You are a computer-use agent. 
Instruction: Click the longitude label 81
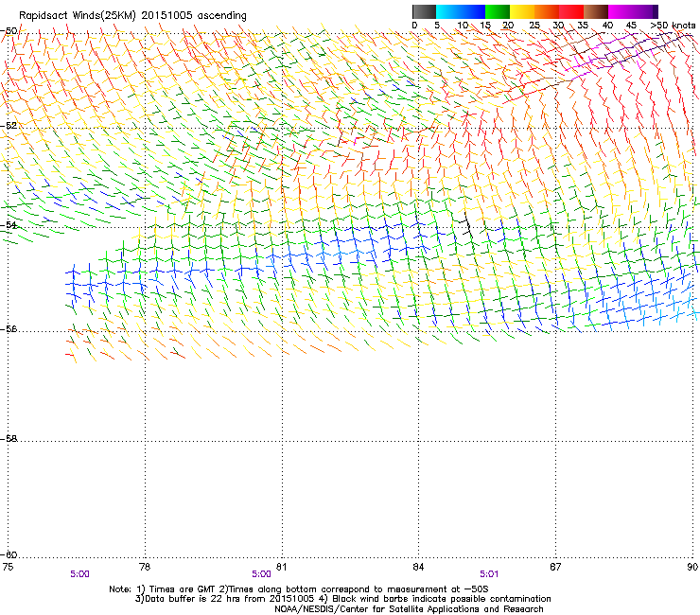281,567
